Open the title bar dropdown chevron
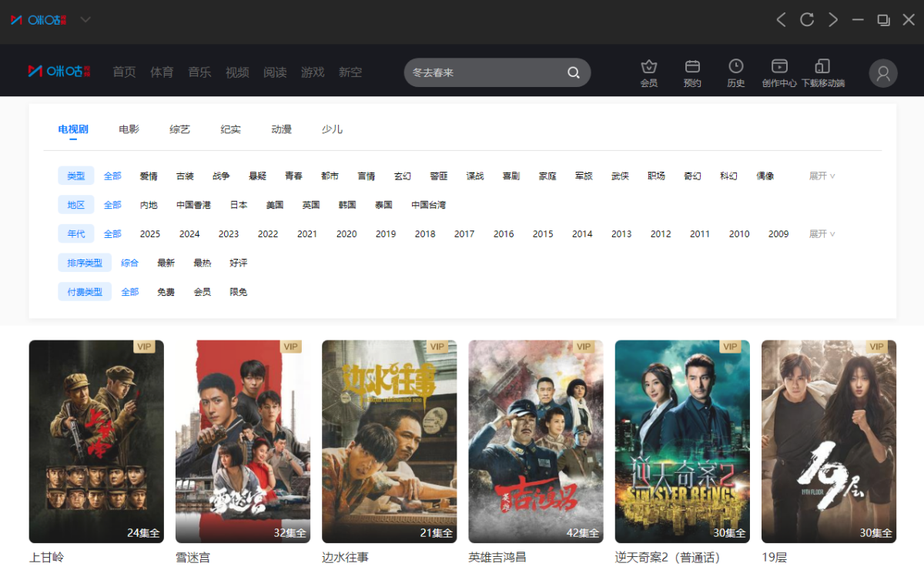 pos(85,19)
